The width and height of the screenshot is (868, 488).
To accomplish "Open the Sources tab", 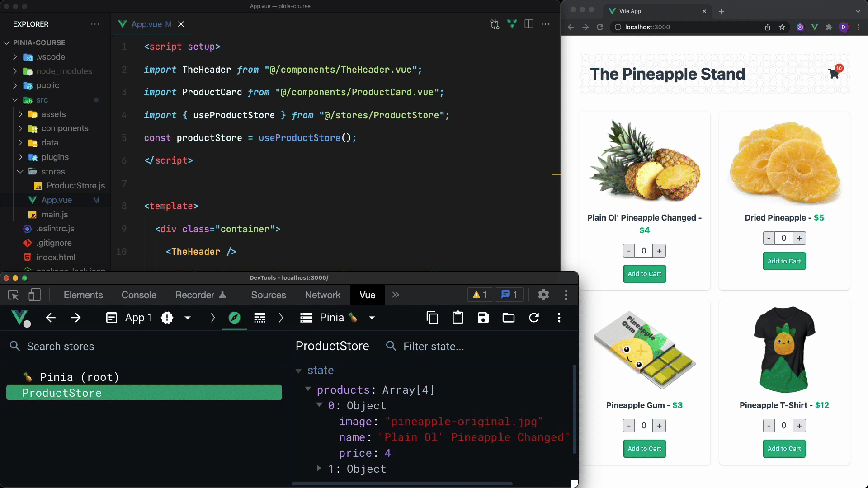I will pos(269,295).
